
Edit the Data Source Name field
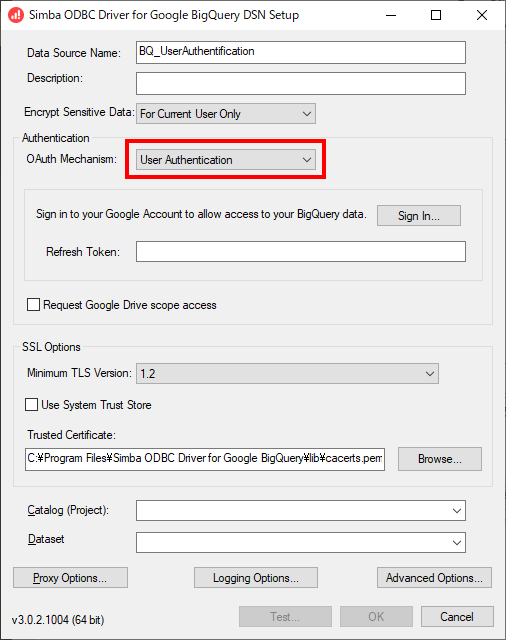301,52
